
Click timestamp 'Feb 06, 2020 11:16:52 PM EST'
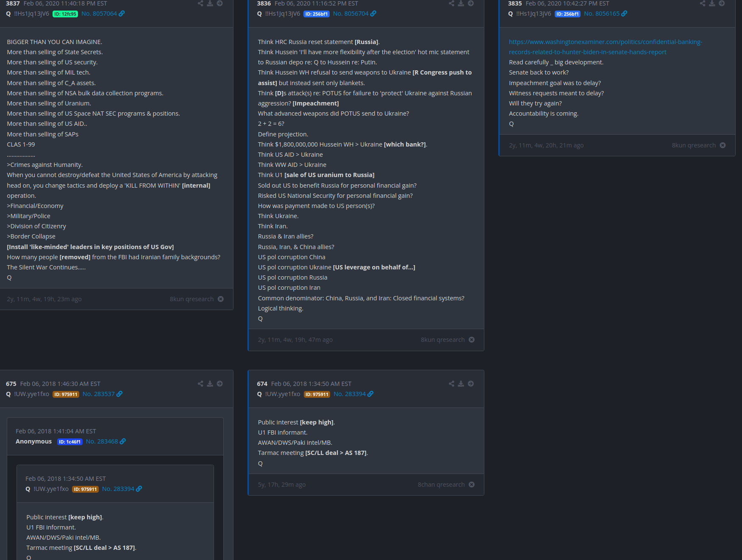[317, 3]
